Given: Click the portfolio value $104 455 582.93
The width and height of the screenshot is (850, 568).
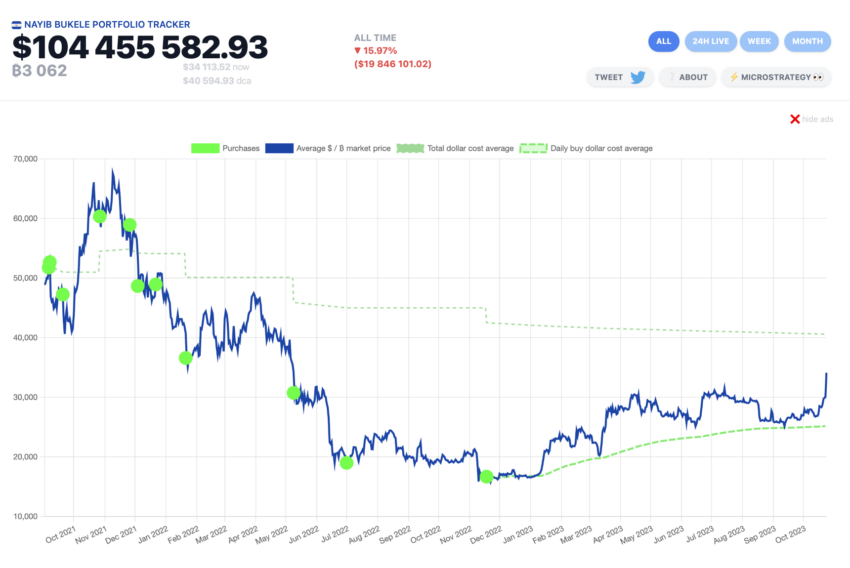Looking at the screenshot, I should [140, 47].
